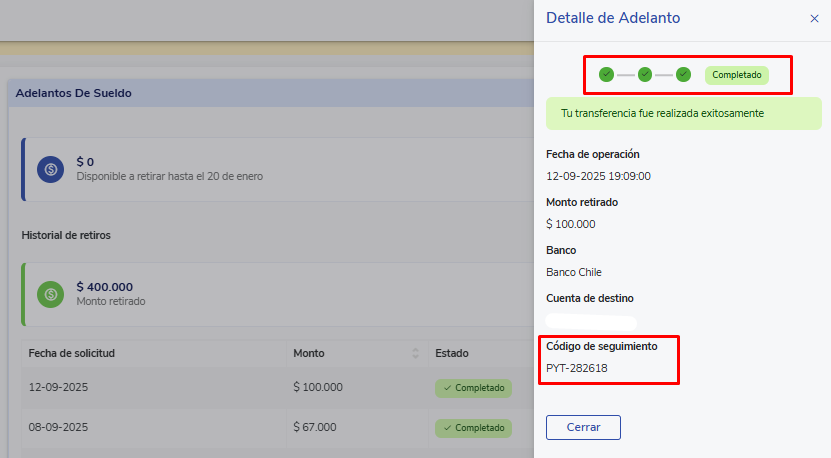Click Completado status in the $ 67.000 row
The width and height of the screenshot is (831, 458).
(473, 428)
